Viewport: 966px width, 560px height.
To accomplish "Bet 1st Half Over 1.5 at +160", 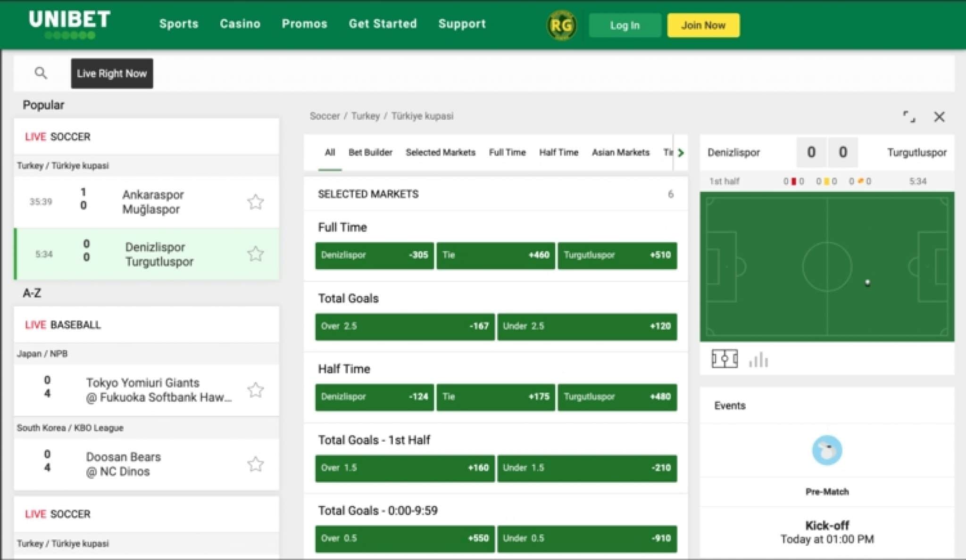I will (x=405, y=468).
